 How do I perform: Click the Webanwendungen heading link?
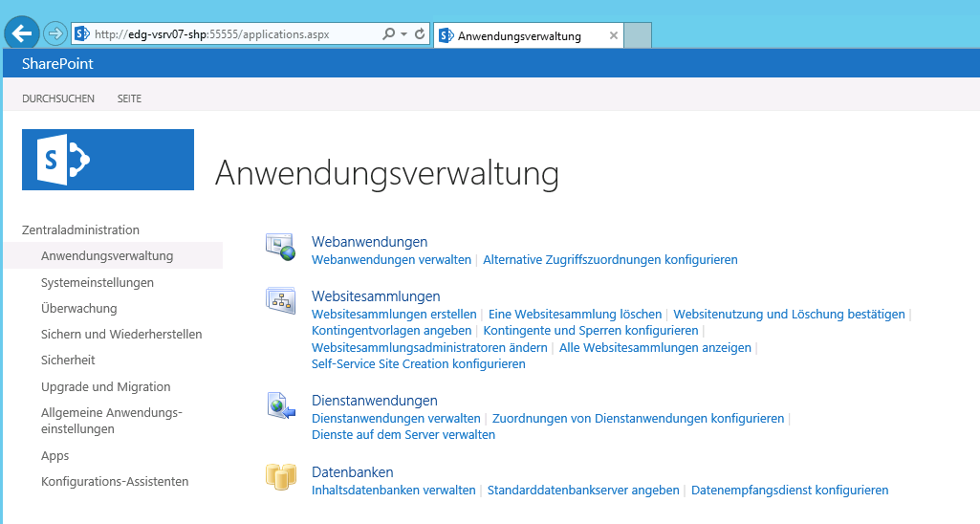369,242
